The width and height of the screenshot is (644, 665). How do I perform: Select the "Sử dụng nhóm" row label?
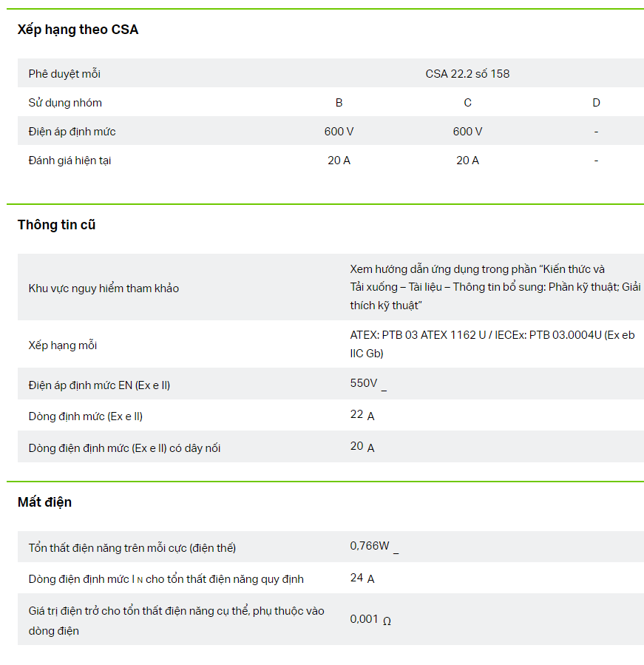(x=65, y=103)
